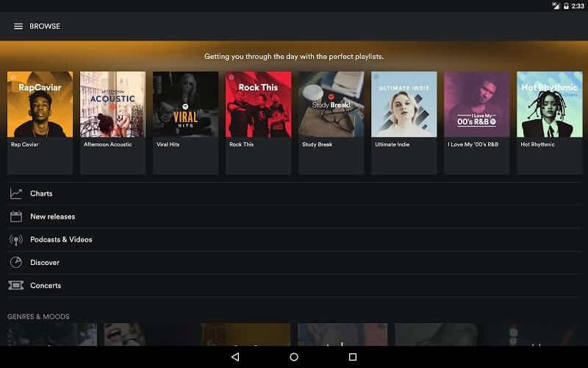Tap the Android home circle button
588x368 pixels.
(x=294, y=357)
